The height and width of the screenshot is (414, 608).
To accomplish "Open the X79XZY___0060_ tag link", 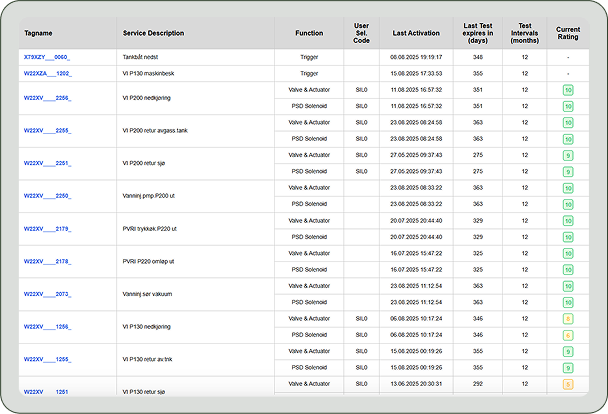I will (47, 58).
